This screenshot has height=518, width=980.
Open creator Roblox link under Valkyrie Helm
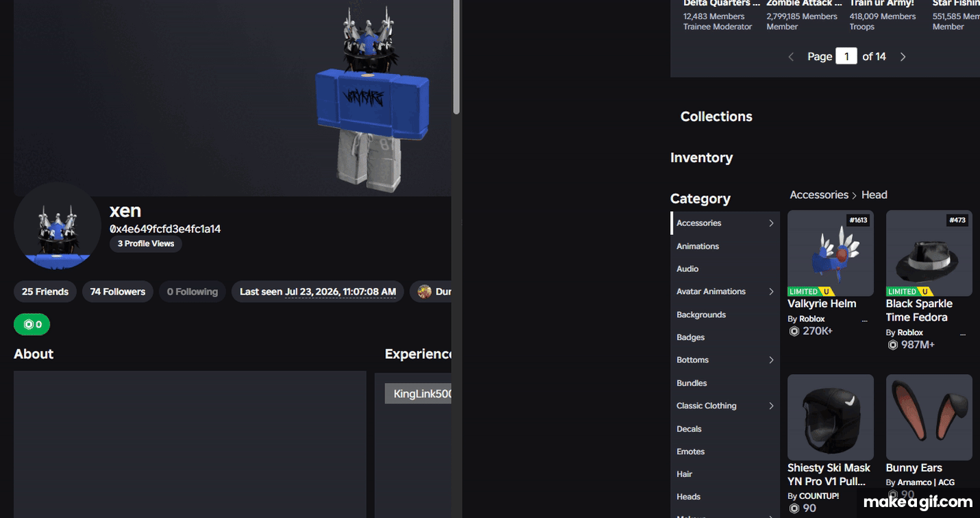click(x=812, y=319)
